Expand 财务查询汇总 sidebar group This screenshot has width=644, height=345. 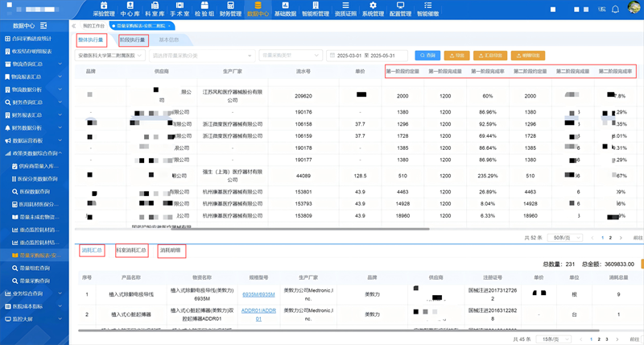tap(35, 102)
